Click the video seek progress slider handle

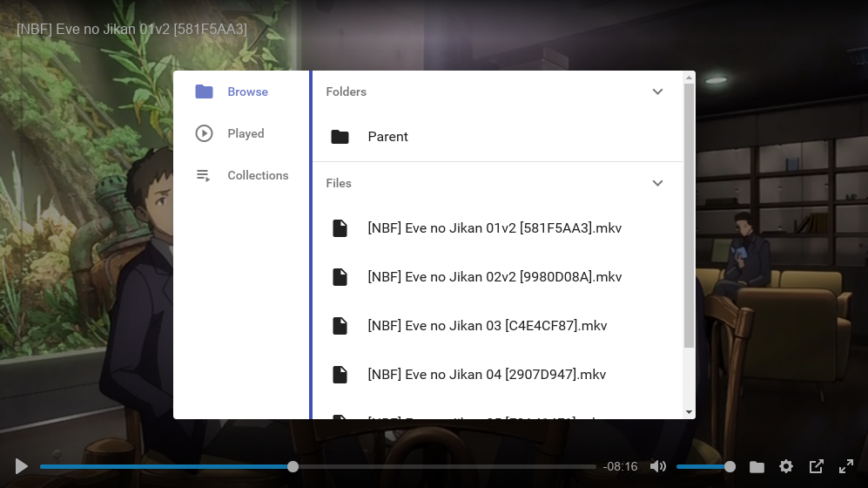coord(293,467)
